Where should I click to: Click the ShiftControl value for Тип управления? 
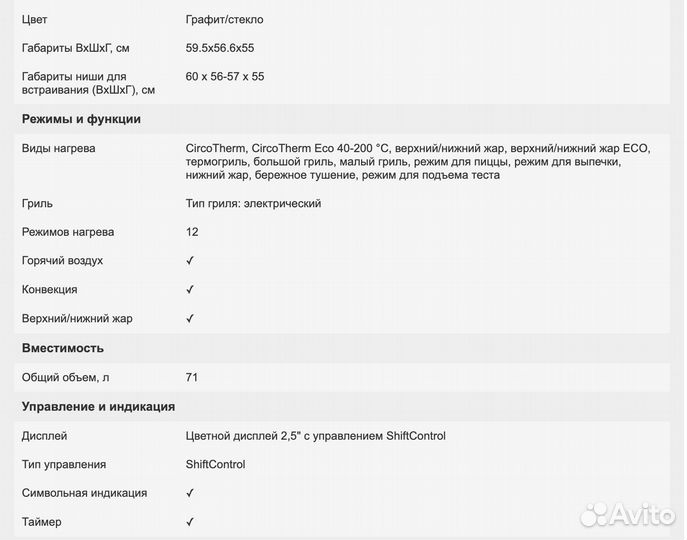[x=215, y=464]
